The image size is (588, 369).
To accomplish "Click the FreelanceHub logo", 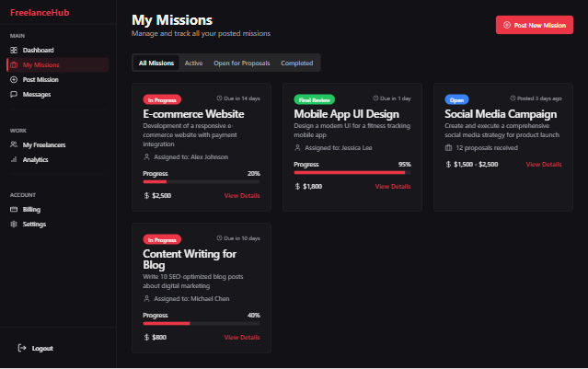I will (40, 12).
